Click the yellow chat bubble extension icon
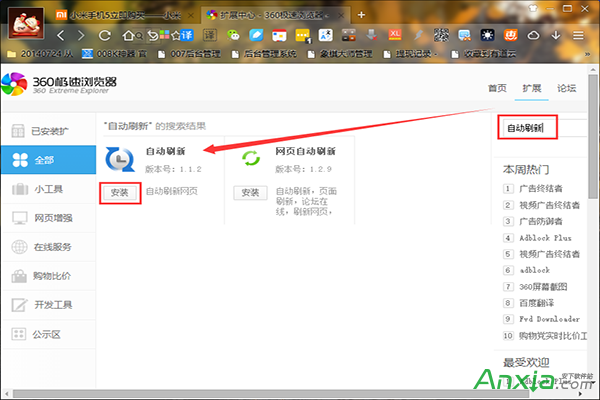Screen dimensions: 600x400 pyautogui.click(x=303, y=36)
